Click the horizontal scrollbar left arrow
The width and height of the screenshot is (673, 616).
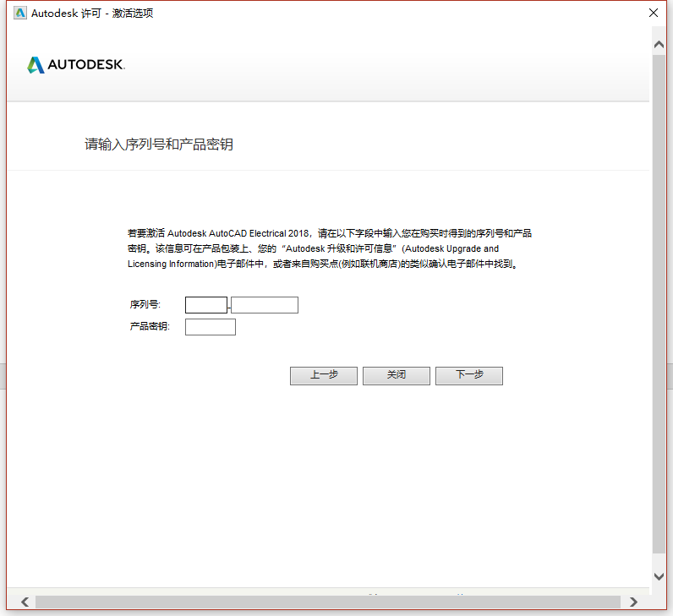point(25,602)
